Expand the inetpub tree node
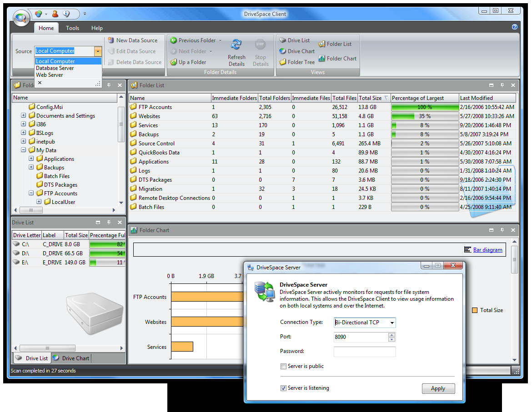The image size is (532, 412). point(23,141)
